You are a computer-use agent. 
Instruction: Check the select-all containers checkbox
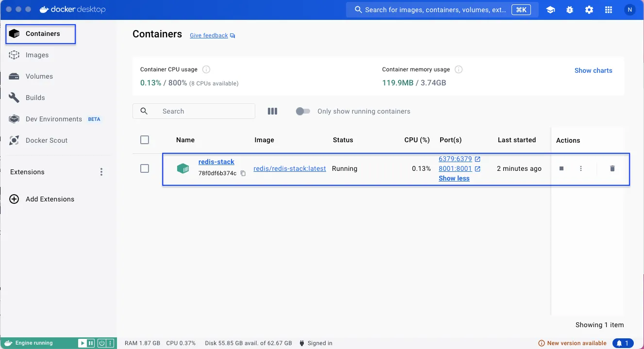point(145,140)
